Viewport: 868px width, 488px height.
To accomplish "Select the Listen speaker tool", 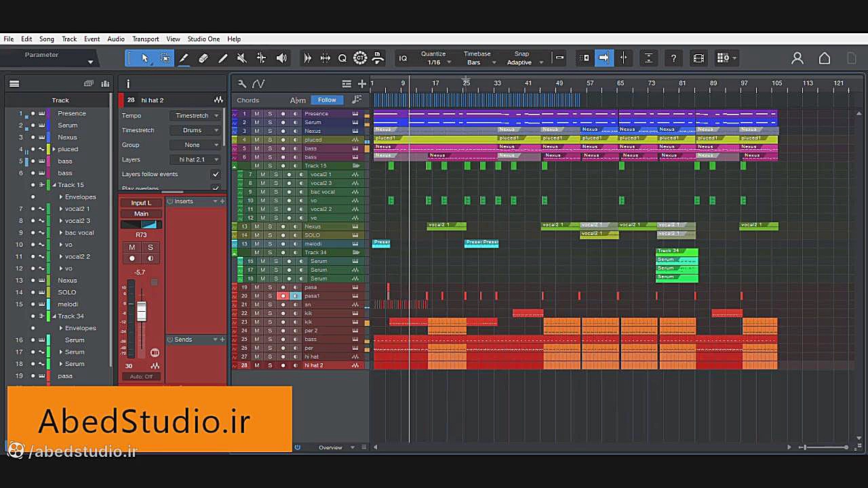I will point(281,58).
